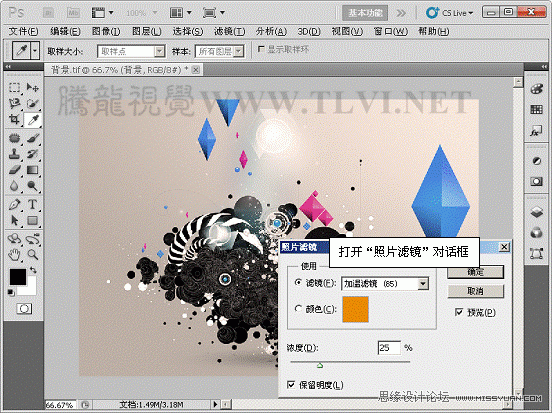552x413 pixels.
Task: Open the Paths panel icon
Action: point(536,254)
